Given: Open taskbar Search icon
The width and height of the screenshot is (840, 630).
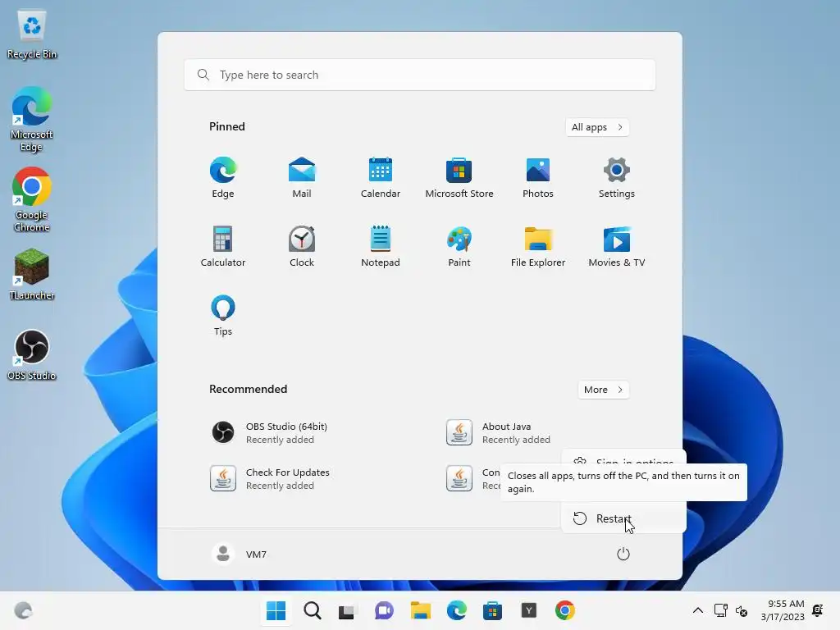Looking at the screenshot, I should click(x=313, y=610).
